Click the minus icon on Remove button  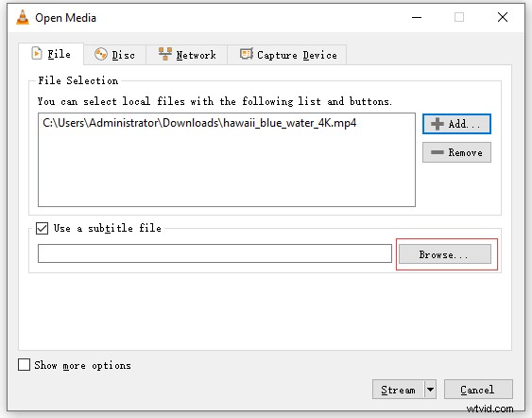point(437,152)
